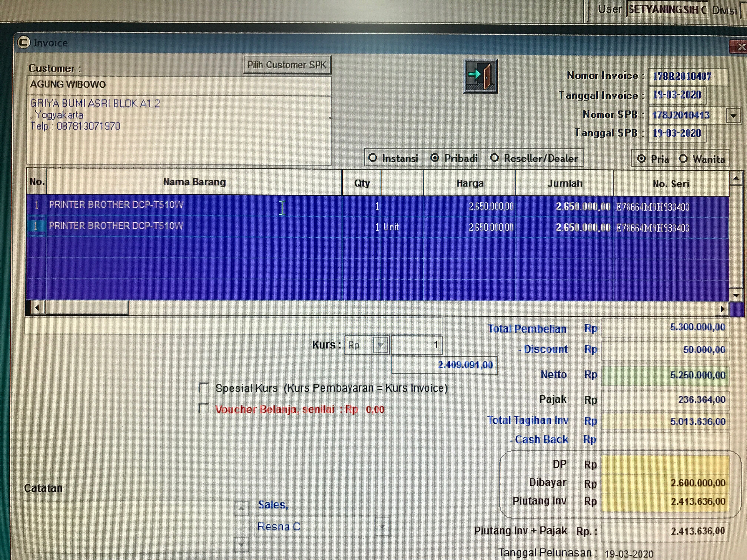
Task: Select Wanita gender option
Action: click(683, 159)
